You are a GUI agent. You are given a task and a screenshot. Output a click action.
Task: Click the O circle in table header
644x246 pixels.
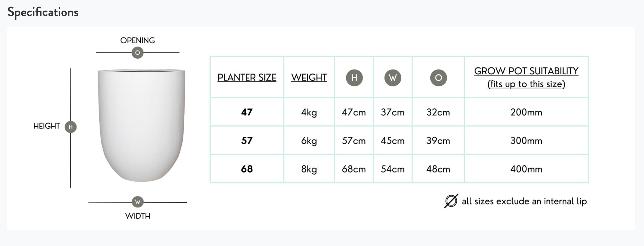point(438,78)
